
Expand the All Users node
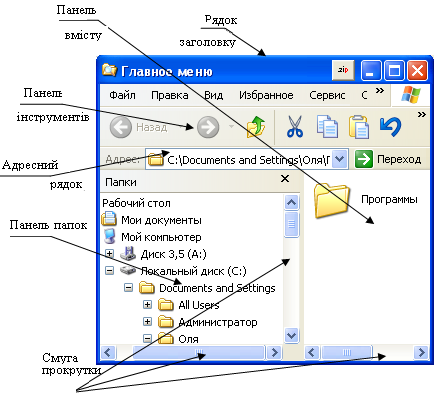147,304
